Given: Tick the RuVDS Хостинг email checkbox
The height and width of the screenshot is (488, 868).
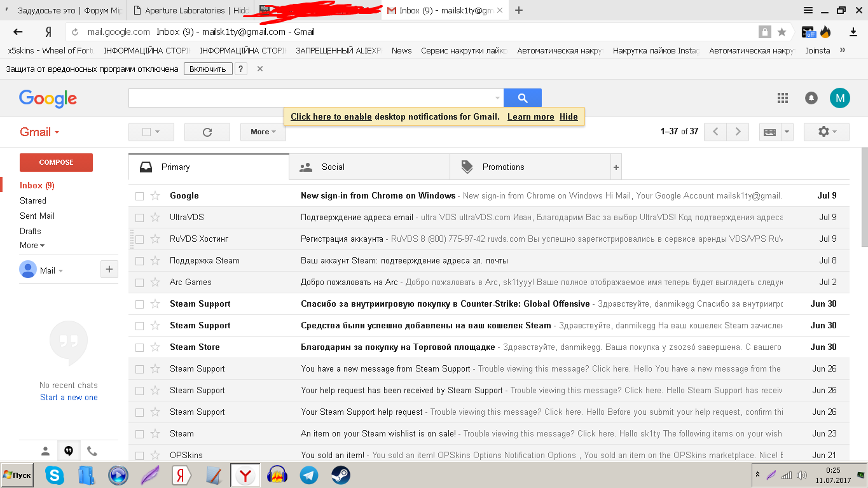Looking at the screenshot, I should [140, 239].
